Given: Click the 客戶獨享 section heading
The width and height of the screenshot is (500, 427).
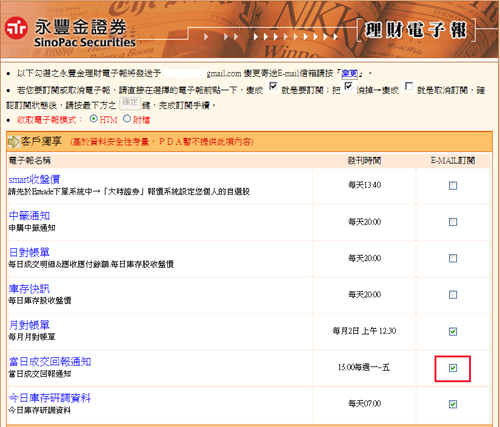Looking at the screenshot, I should pos(41,141).
